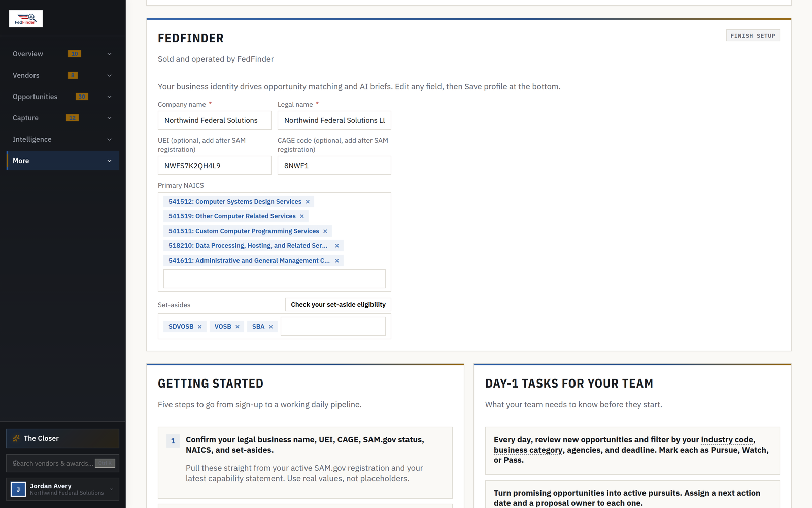Expand the Vendors menu chevron
This screenshot has height=508, width=812.
tap(109, 75)
